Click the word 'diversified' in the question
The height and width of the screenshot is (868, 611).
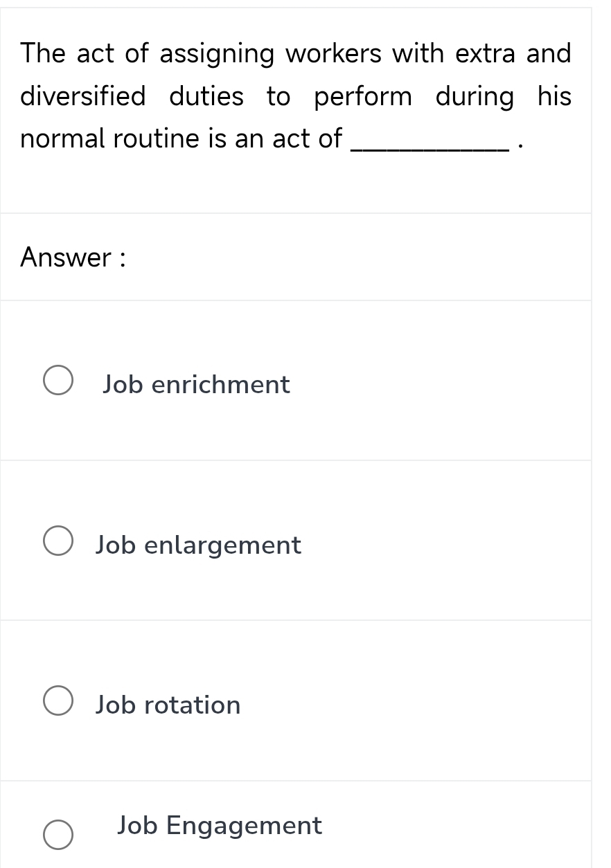click(x=83, y=96)
